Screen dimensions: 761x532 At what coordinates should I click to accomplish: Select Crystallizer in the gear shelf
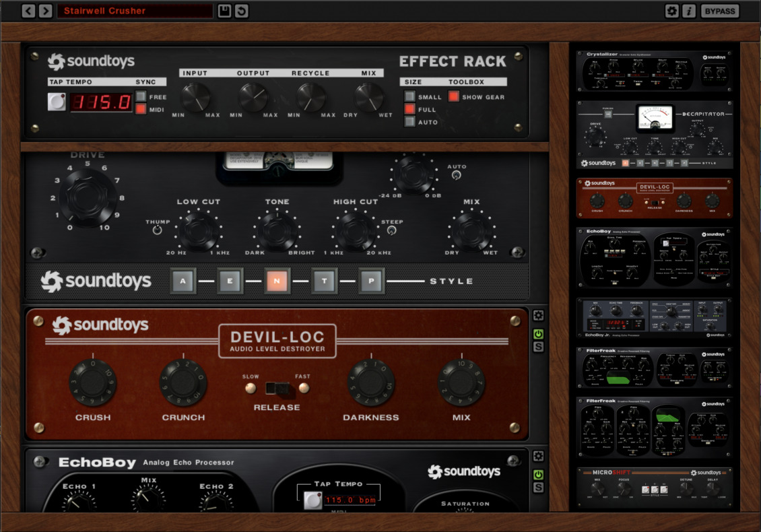[x=654, y=71]
